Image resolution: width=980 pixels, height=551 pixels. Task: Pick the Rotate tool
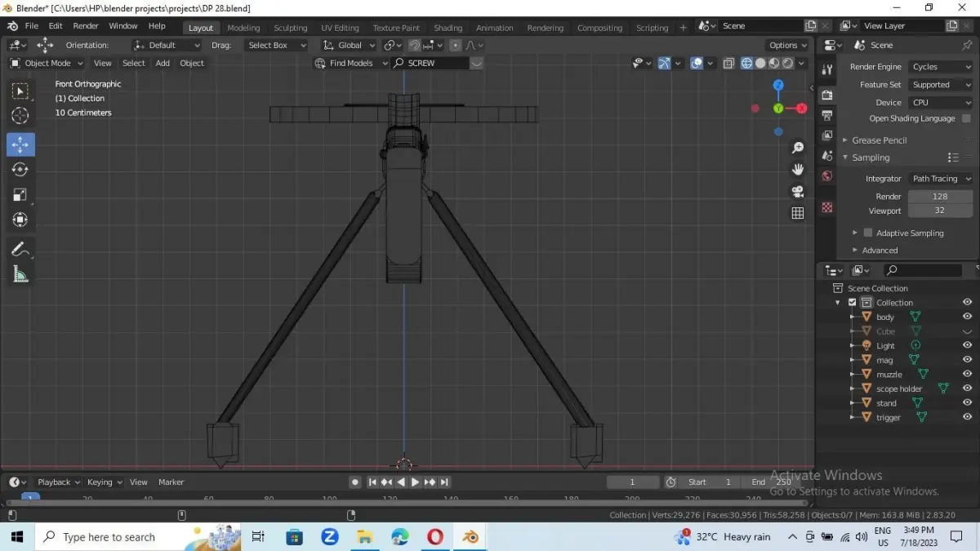(20, 170)
